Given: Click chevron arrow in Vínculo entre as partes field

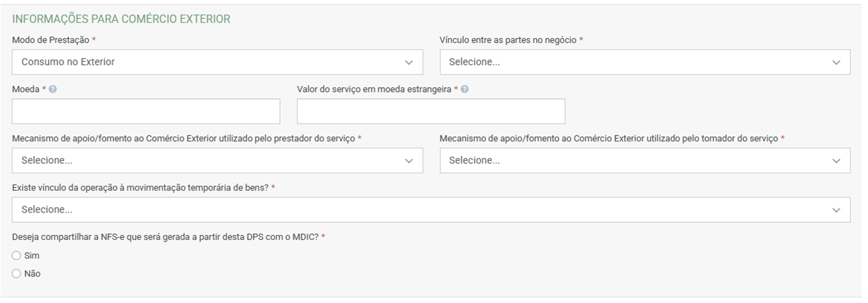Looking at the screenshot, I should [836, 63].
